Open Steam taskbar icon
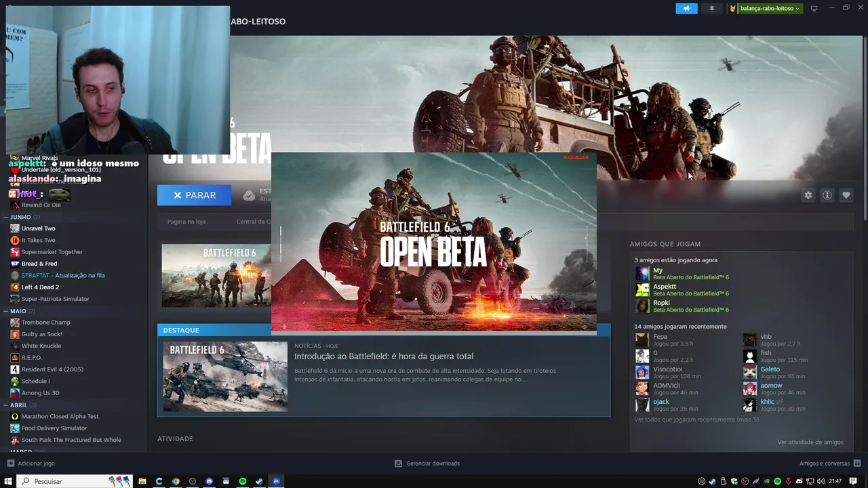The image size is (868, 488). [259, 481]
